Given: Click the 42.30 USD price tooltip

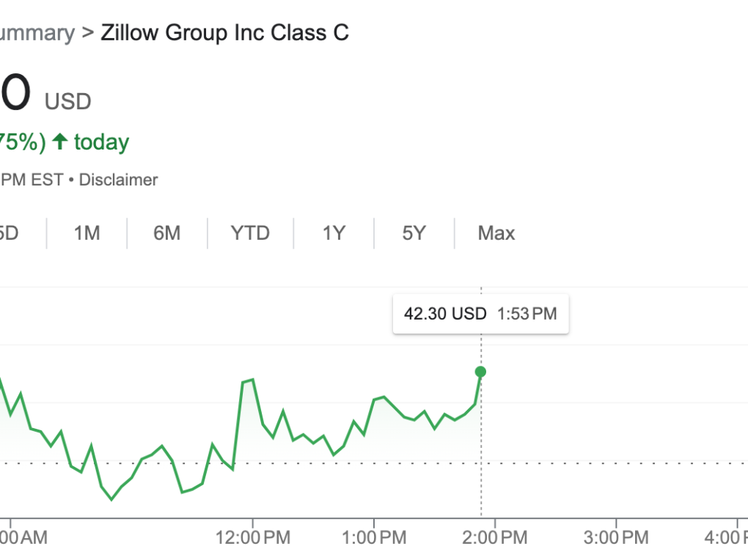Looking at the screenshot, I should [480, 314].
